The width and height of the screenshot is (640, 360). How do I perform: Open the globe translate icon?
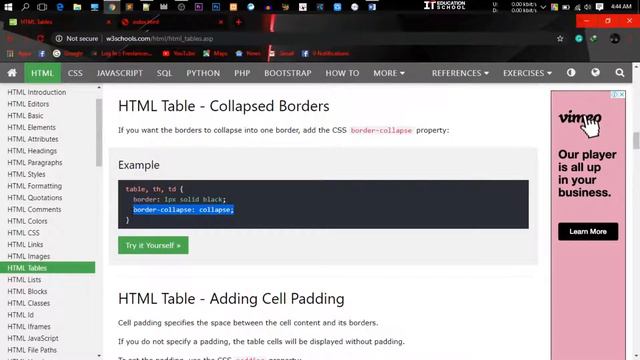596,73
